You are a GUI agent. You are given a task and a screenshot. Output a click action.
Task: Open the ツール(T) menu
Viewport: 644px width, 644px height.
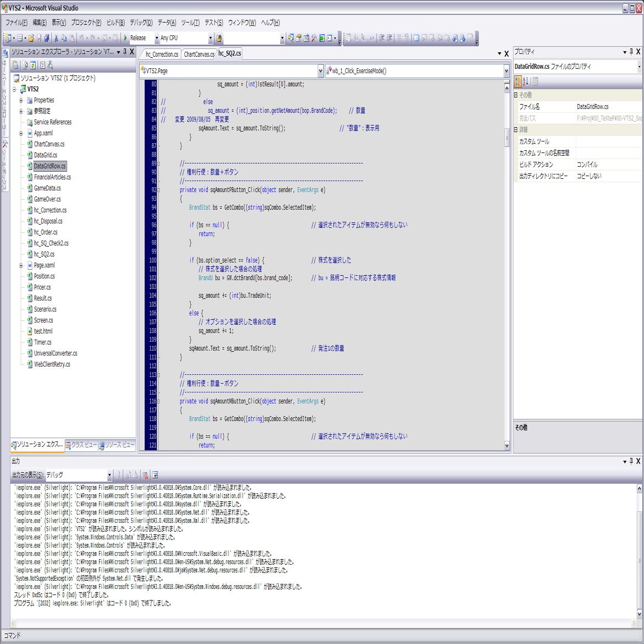pos(190,23)
